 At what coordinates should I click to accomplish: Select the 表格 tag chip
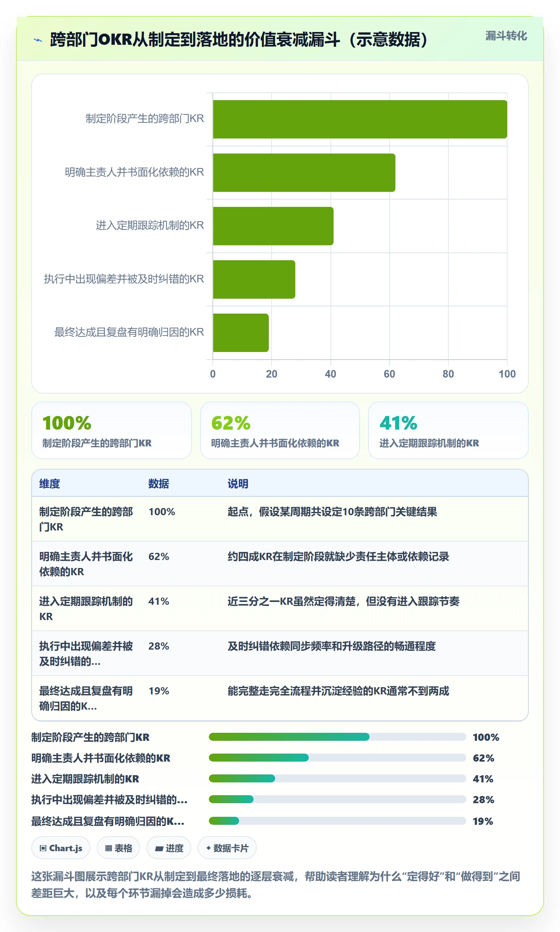point(118,848)
